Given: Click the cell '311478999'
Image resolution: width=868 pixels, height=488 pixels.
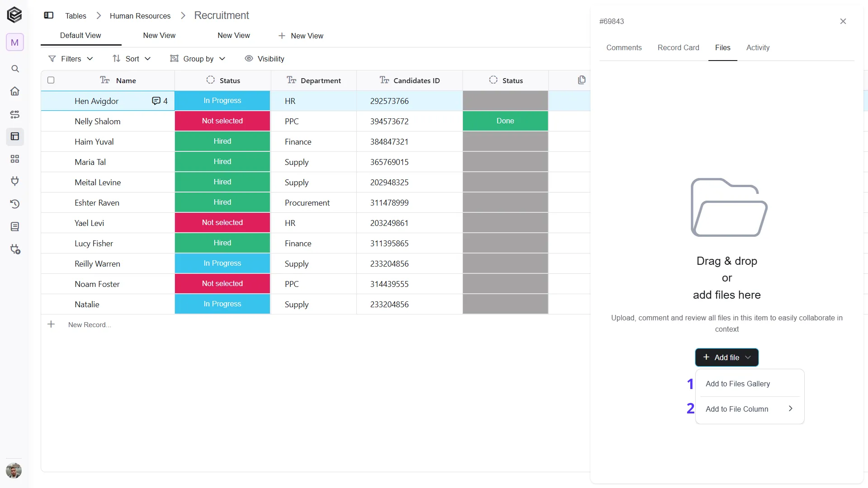Looking at the screenshot, I should pos(389,203).
